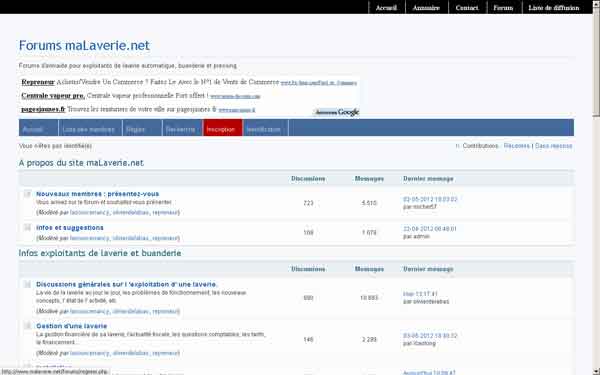The width and height of the screenshot is (600, 375).
Task: Open the Centrale vapeur pro. ad link
Action: 53,96
